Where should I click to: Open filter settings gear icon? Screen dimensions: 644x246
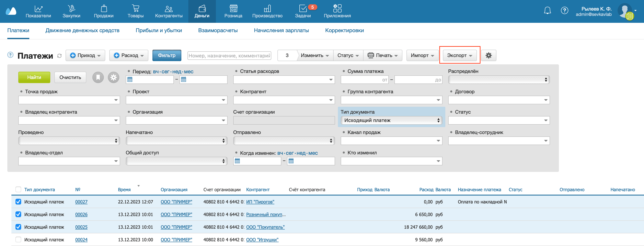tap(114, 78)
